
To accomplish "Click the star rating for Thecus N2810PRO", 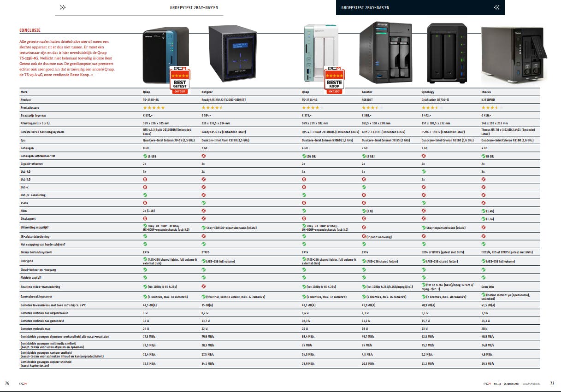I will point(491,107).
